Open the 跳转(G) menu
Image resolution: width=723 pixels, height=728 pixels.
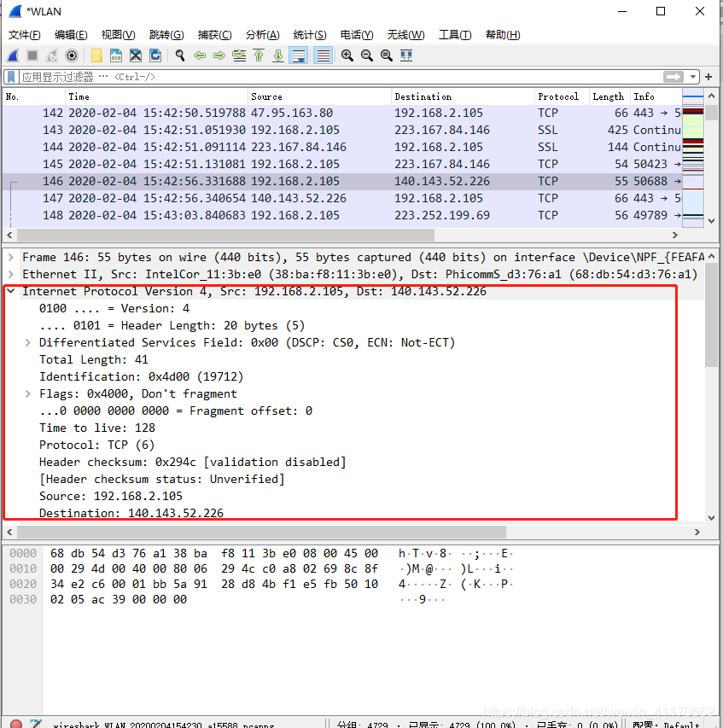[166, 35]
